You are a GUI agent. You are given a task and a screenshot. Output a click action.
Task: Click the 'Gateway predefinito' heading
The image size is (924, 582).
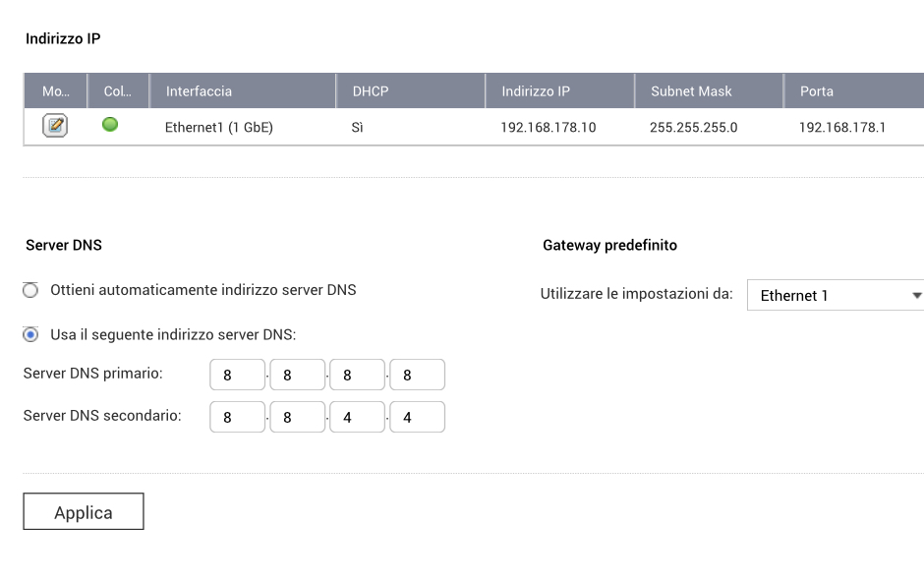609,245
